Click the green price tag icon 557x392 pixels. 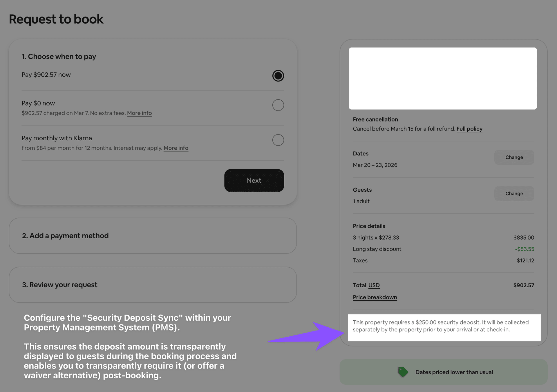[x=403, y=372]
